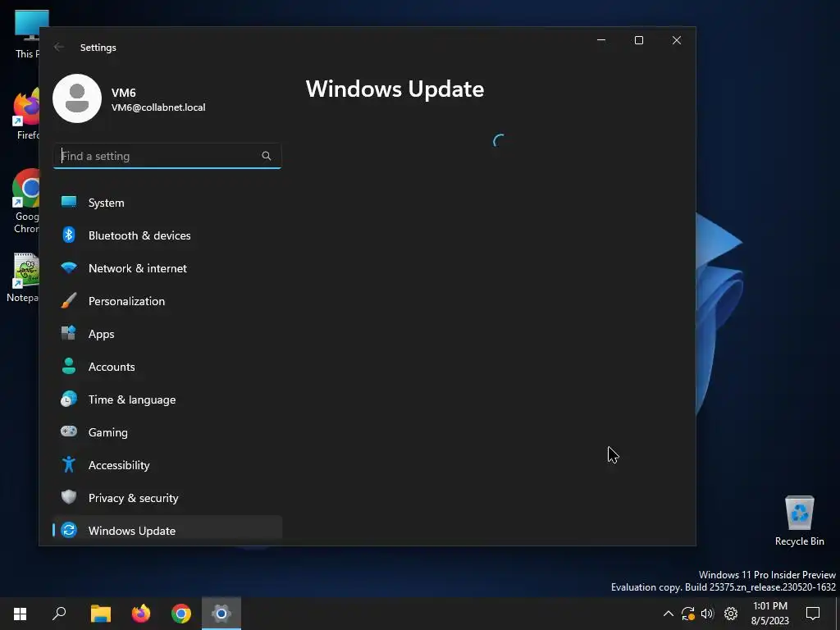Open the Gaming settings category

[x=167, y=431]
